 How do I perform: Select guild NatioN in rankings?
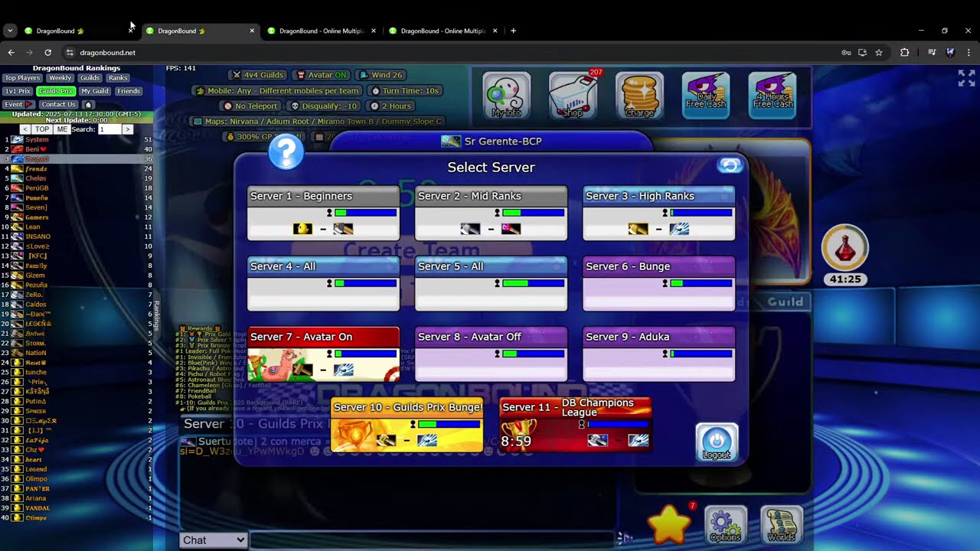77,353
